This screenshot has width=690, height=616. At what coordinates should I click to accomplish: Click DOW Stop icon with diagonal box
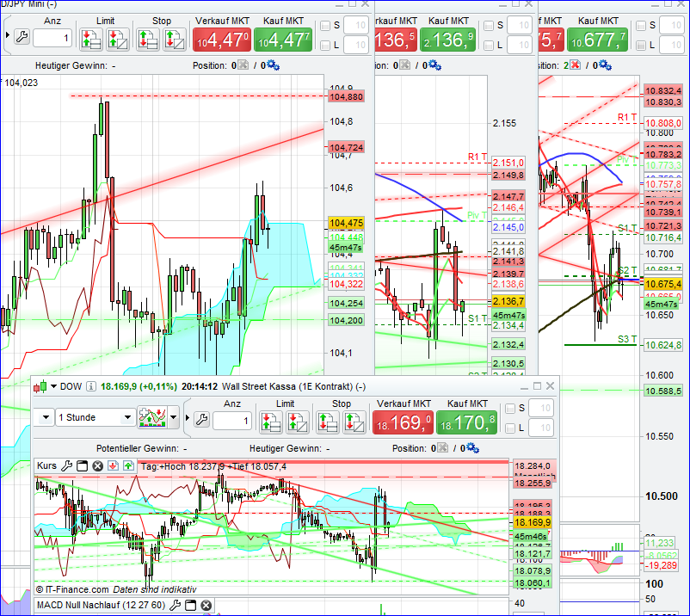point(354,422)
